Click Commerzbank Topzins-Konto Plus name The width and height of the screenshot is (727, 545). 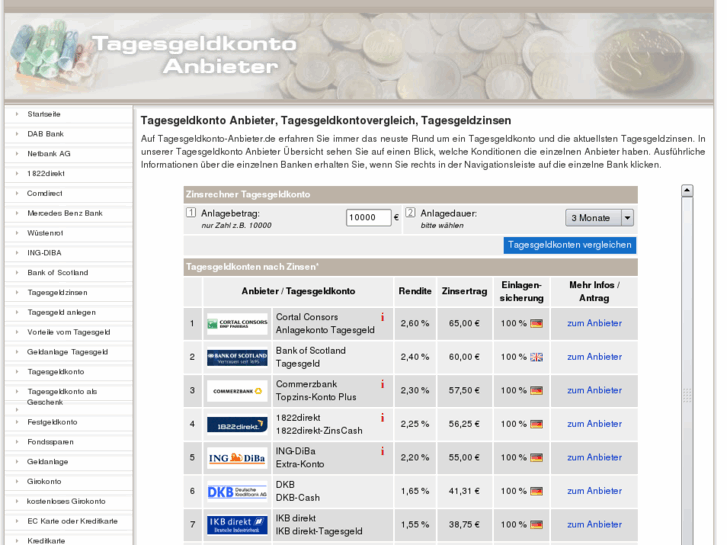316,391
